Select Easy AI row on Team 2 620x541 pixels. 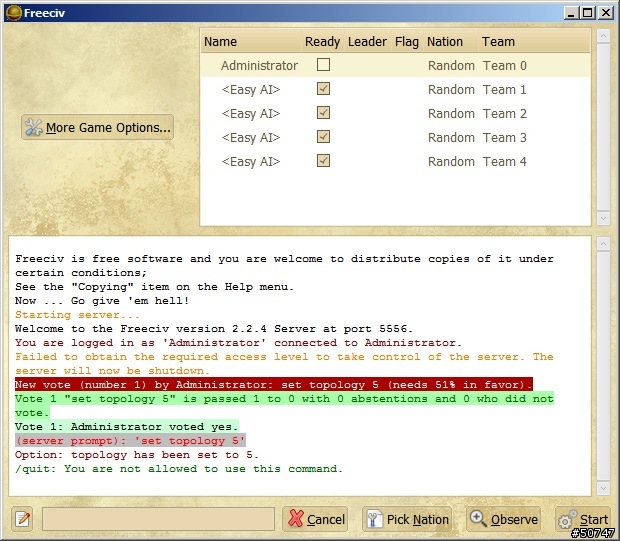coord(395,113)
